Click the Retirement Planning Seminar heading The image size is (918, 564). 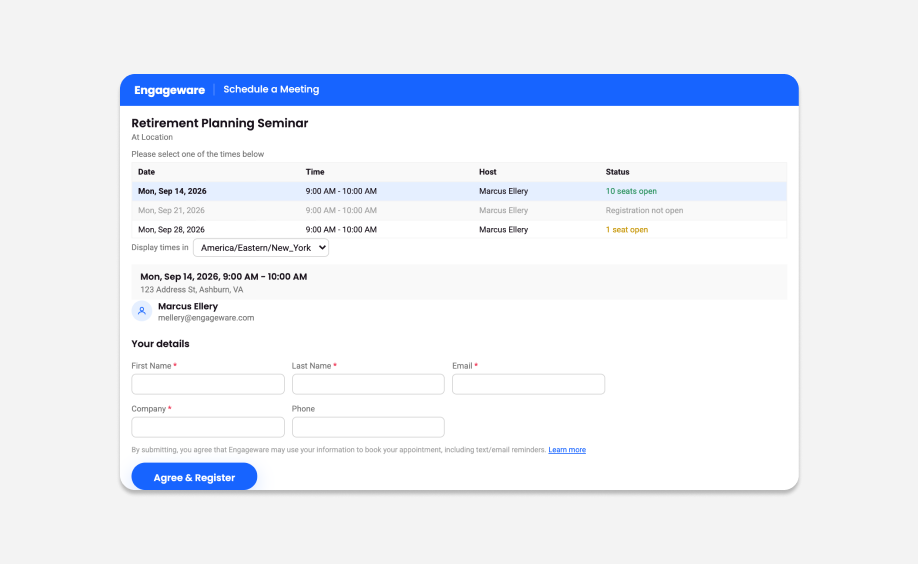coord(220,123)
